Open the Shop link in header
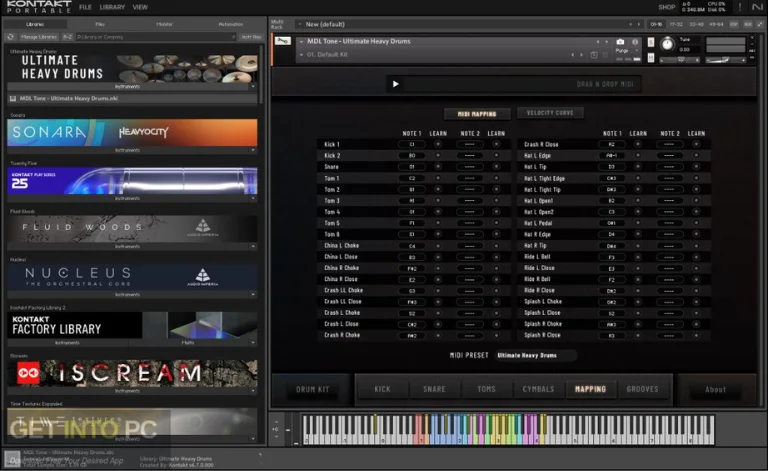 pos(666,7)
